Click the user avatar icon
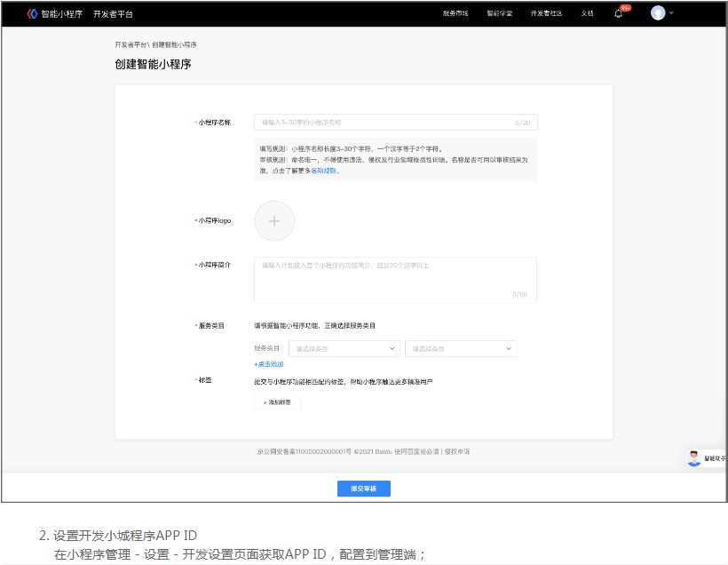The image size is (728, 565). point(657,13)
